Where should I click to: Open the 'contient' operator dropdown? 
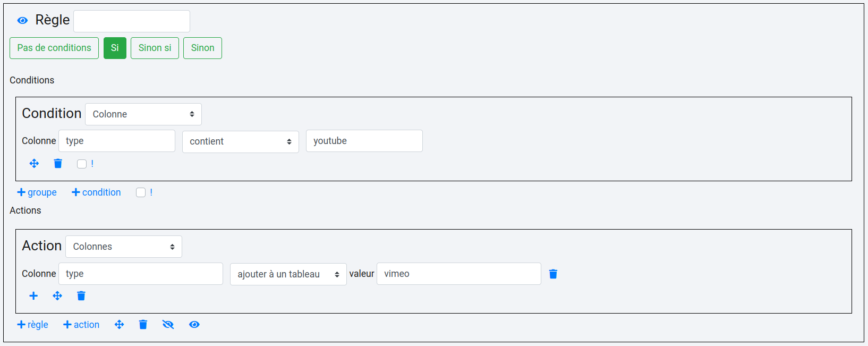[240, 141]
